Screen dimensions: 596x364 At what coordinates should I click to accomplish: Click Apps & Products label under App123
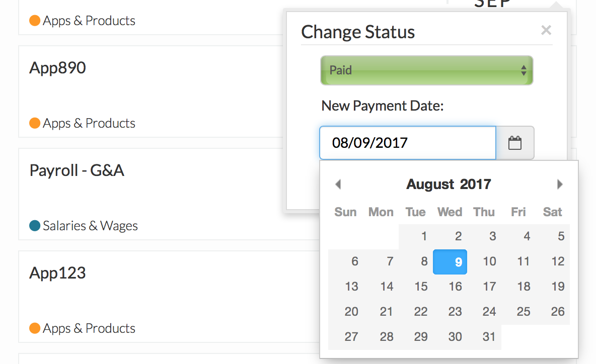tap(89, 328)
